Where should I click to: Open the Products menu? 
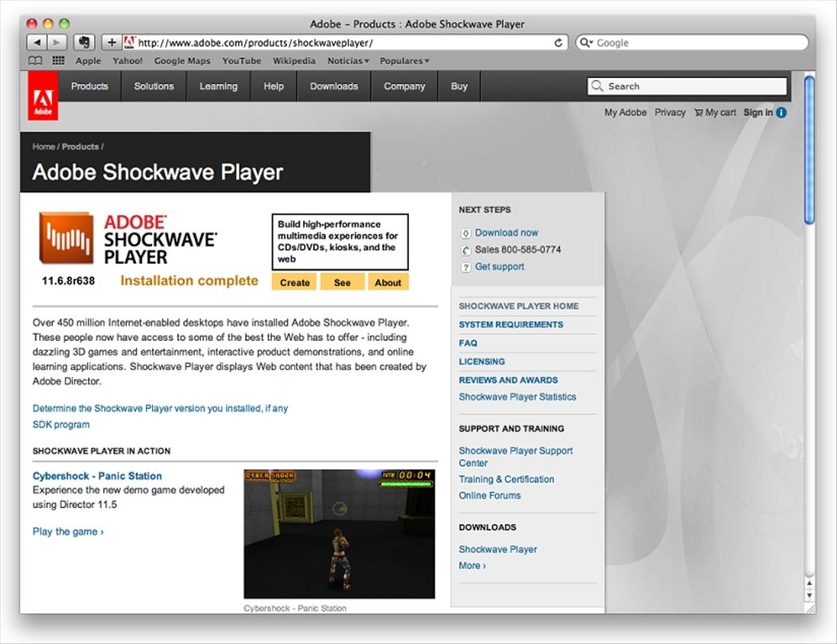coord(90,86)
